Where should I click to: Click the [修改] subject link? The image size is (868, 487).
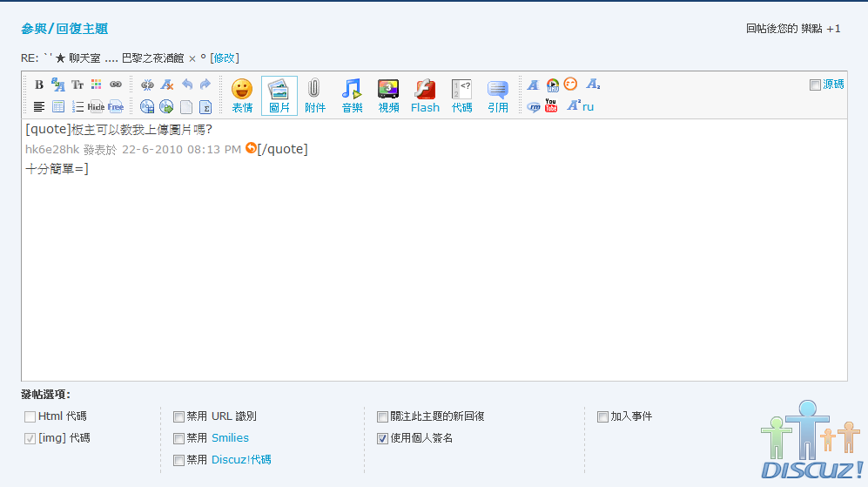point(225,58)
